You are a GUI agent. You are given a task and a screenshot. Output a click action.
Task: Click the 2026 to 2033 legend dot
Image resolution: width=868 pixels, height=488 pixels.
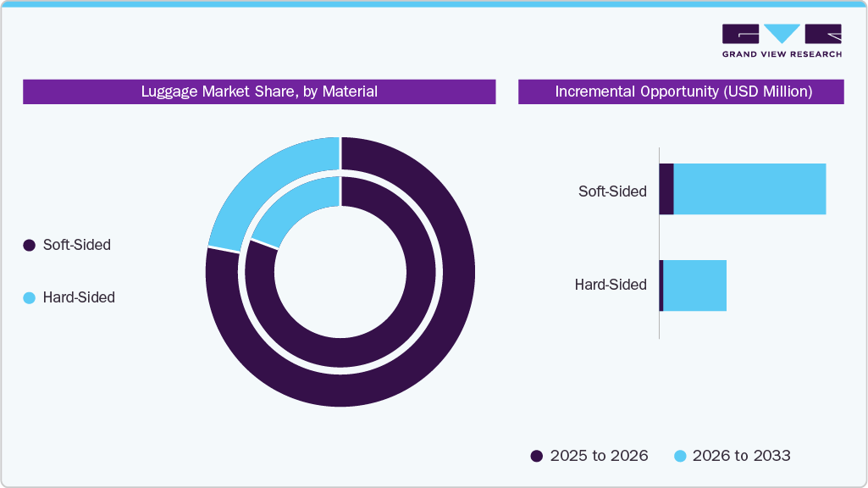pyautogui.click(x=680, y=456)
